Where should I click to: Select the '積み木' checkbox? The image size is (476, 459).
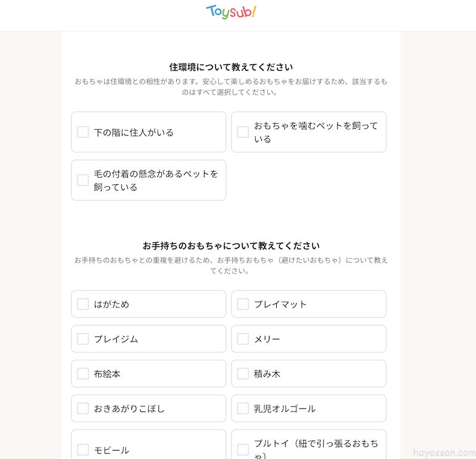pyautogui.click(x=243, y=373)
